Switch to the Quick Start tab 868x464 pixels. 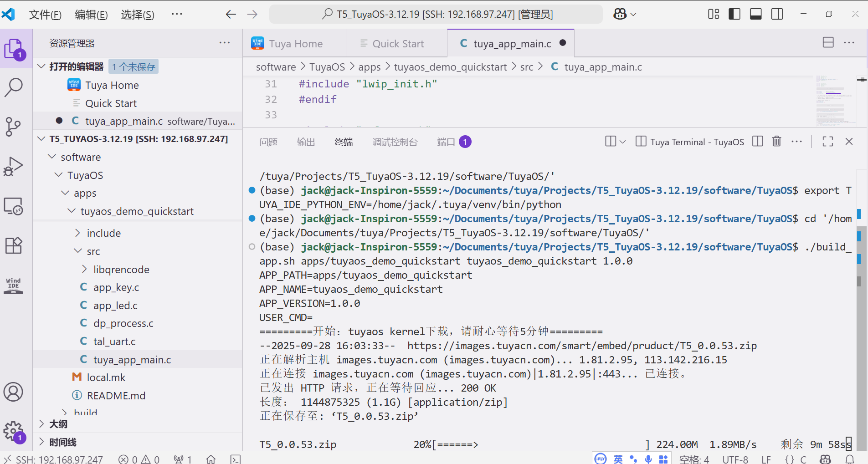click(397, 44)
